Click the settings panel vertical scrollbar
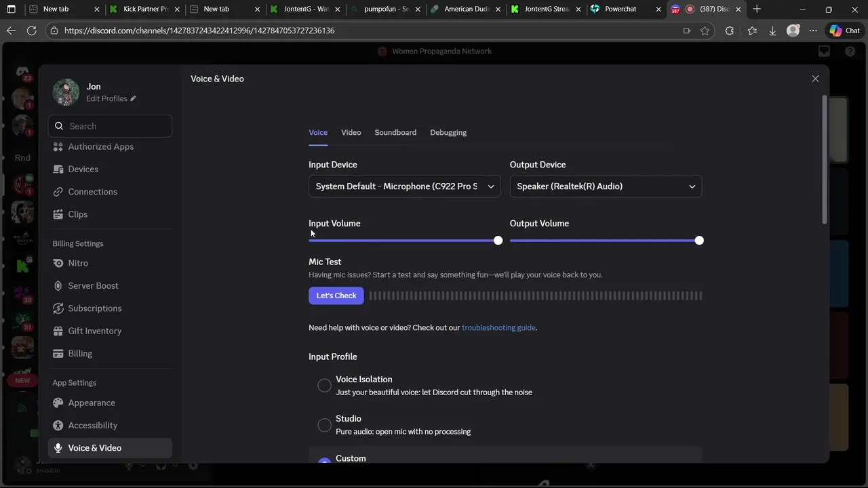The image size is (868, 488). click(824, 159)
